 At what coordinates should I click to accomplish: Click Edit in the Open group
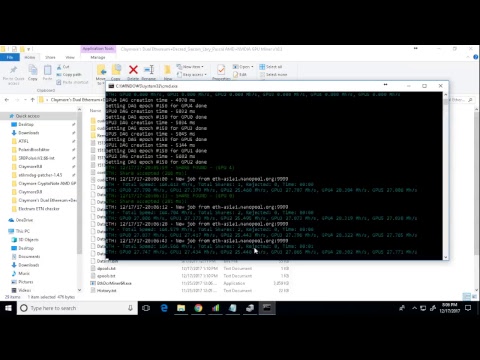(x=240, y=74)
